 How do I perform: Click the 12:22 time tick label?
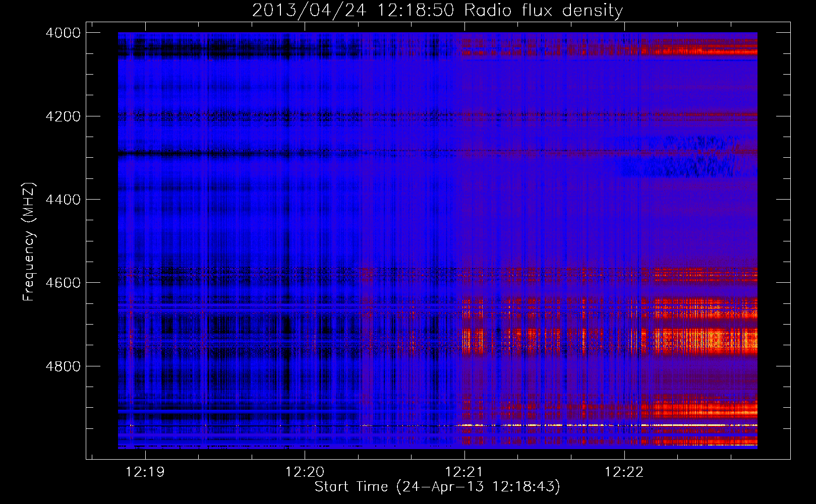tap(624, 472)
